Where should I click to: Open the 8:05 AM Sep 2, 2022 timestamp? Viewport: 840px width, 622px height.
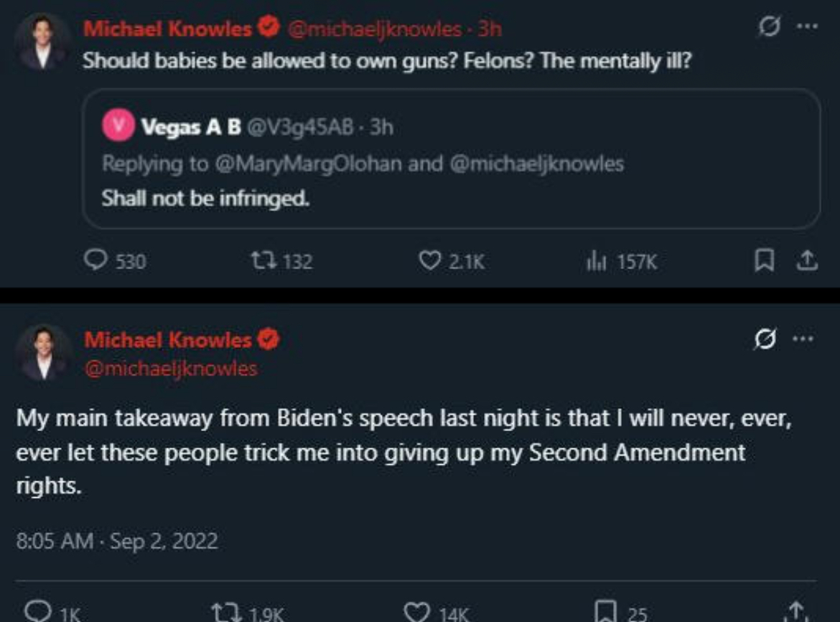point(117,539)
